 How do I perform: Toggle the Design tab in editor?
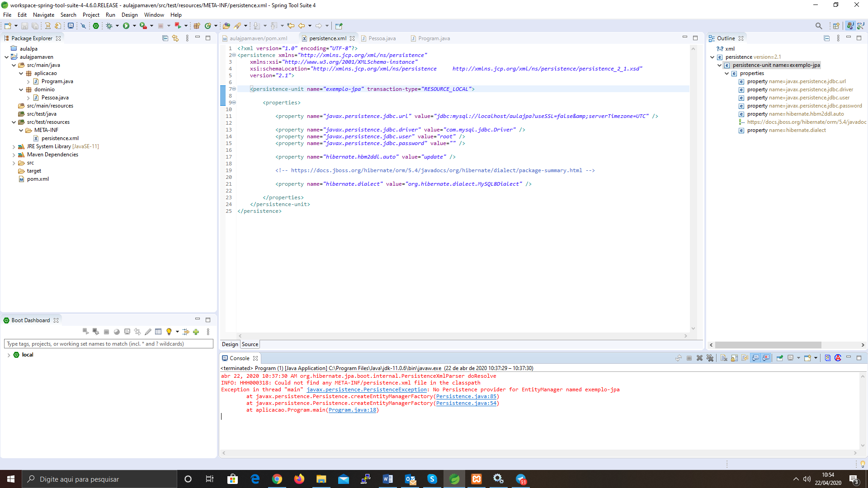click(x=230, y=344)
